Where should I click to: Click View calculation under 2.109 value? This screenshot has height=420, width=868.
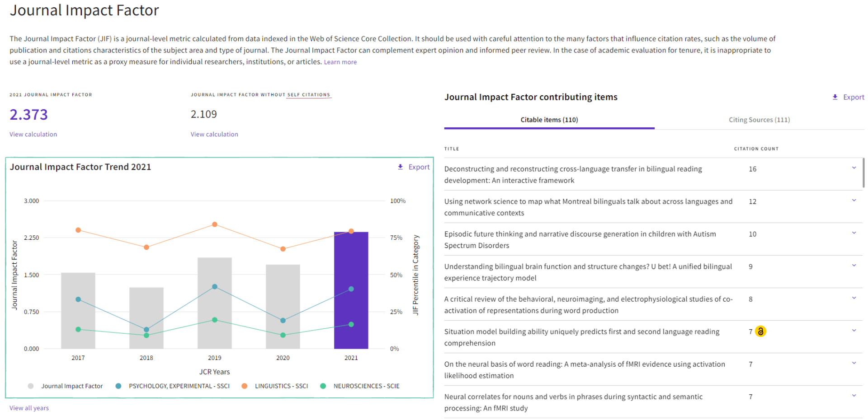(x=214, y=134)
